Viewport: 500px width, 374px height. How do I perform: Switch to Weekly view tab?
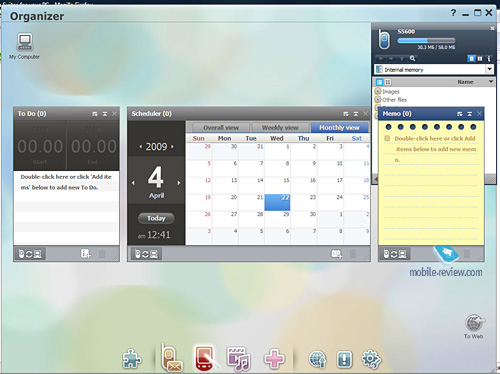pyautogui.click(x=280, y=127)
